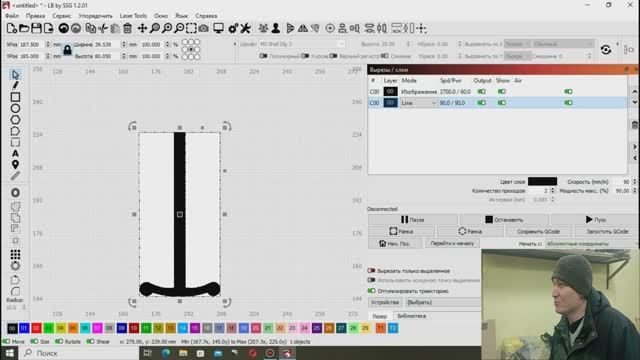Click the aspect ratio lock icon

[67, 50]
